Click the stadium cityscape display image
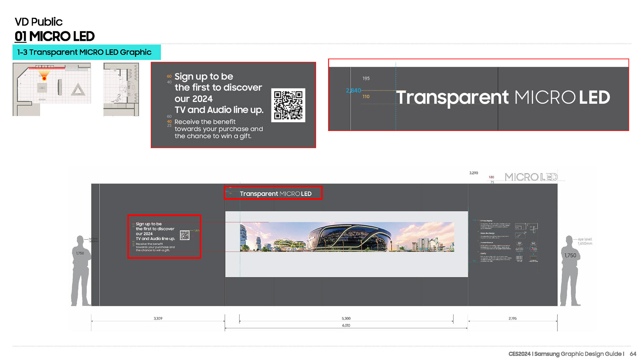Viewport: 644px width, 362px height. pos(347,237)
